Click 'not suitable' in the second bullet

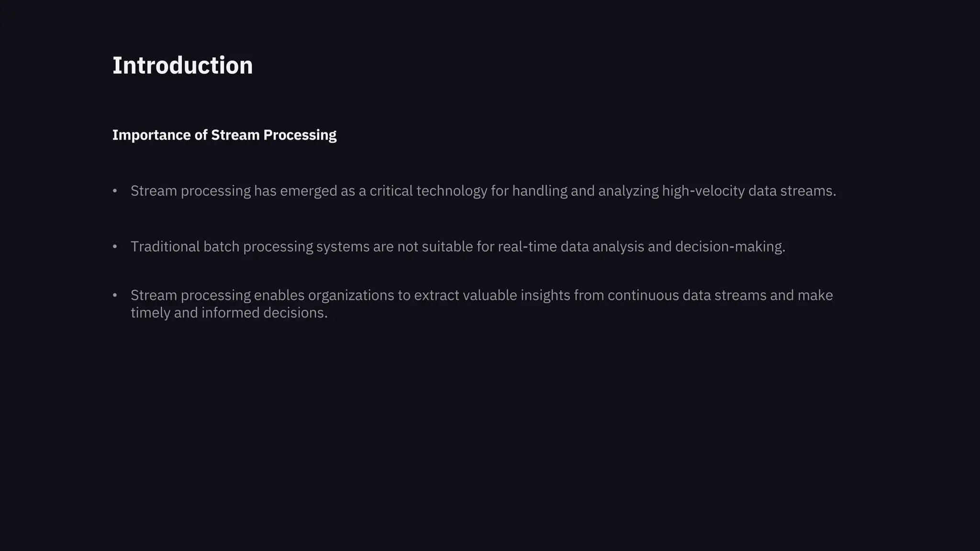click(x=435, y=247)
